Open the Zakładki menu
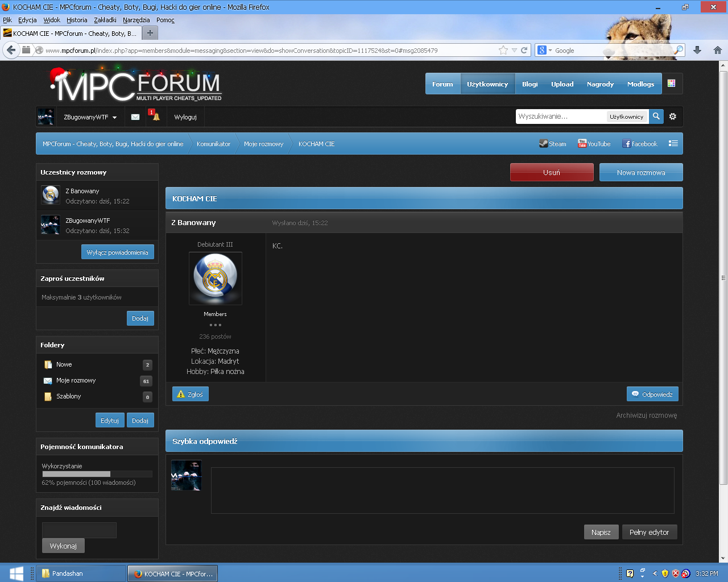This screenshot has width=728, height=582. (x=105, y=20)
